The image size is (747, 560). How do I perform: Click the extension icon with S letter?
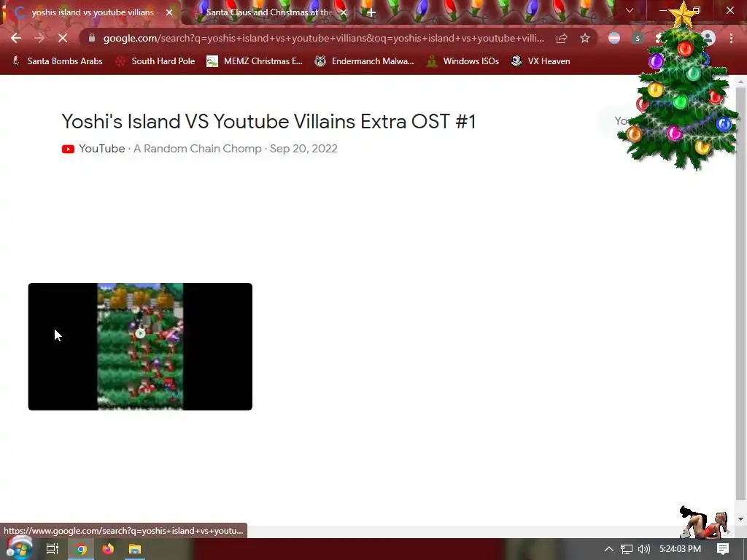(638, 38)
